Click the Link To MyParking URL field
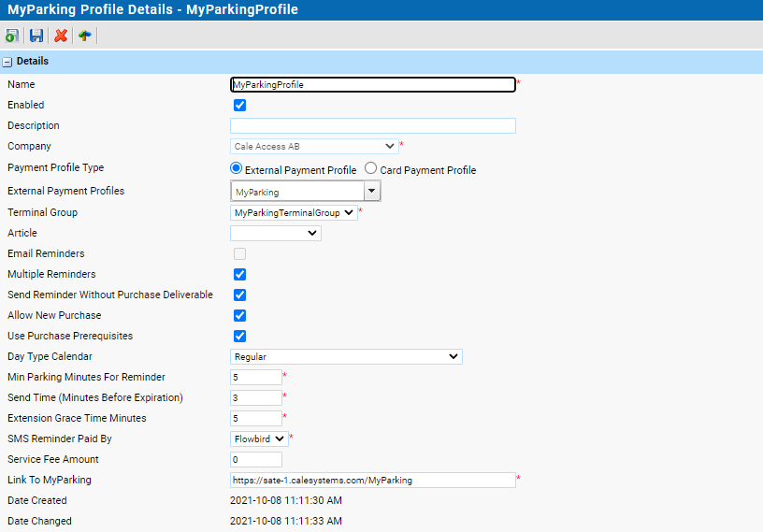Screen dimensions: 763x532 coord(373,480)
